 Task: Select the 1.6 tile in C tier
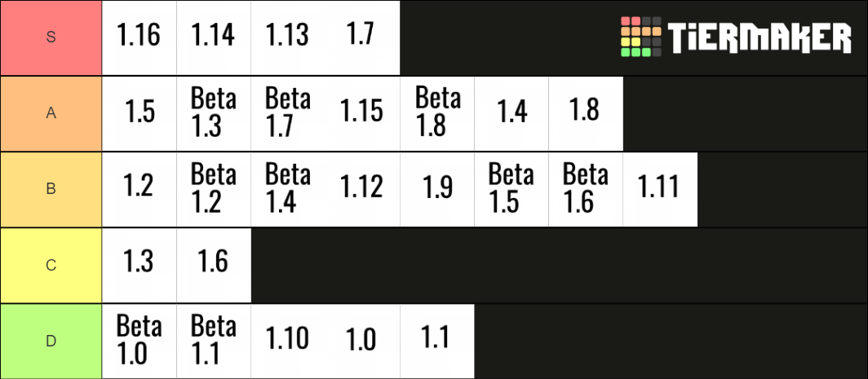coord(214,265)
